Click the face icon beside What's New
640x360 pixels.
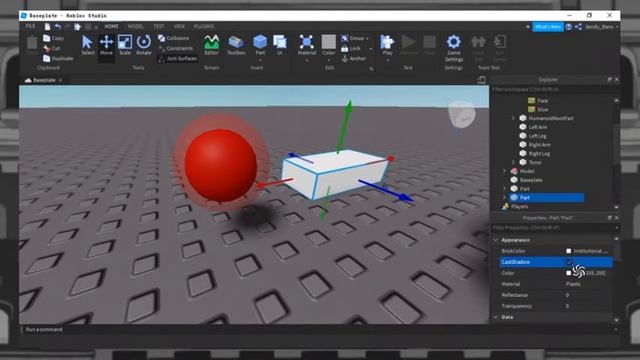tap(569, 27)
